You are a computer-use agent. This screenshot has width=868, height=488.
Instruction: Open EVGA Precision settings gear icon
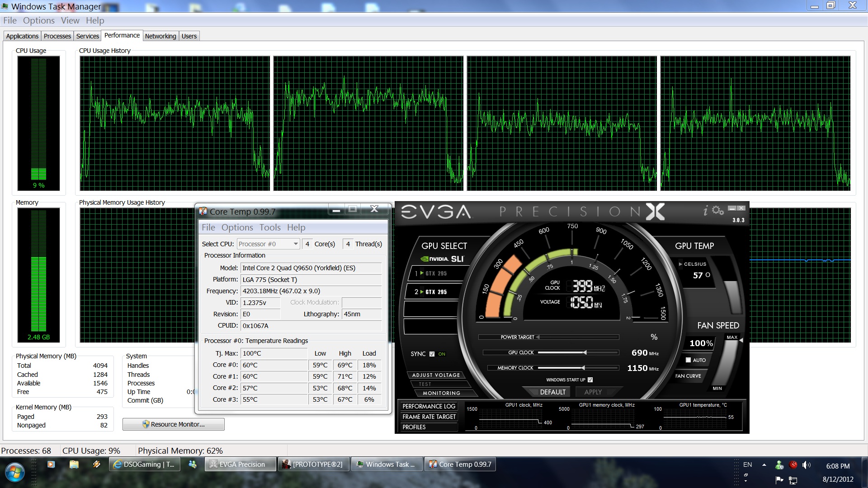[717, 211]
